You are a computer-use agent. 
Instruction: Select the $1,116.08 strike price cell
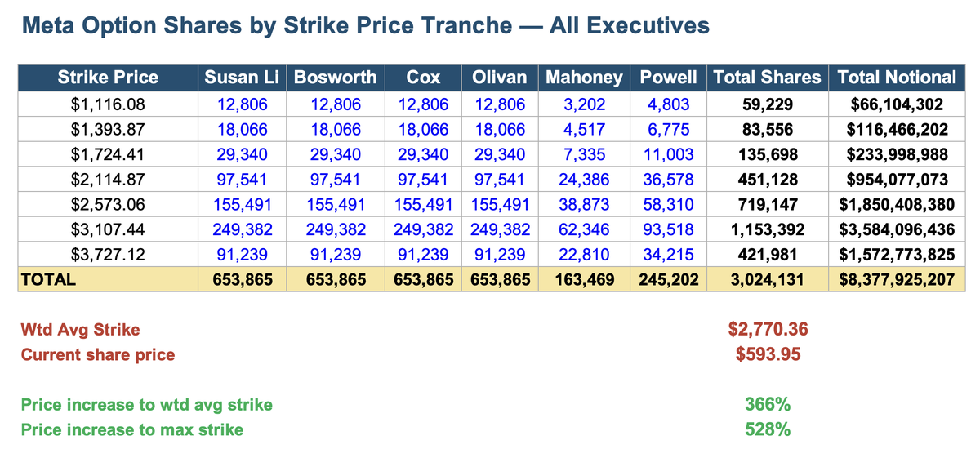pos(108,104)
